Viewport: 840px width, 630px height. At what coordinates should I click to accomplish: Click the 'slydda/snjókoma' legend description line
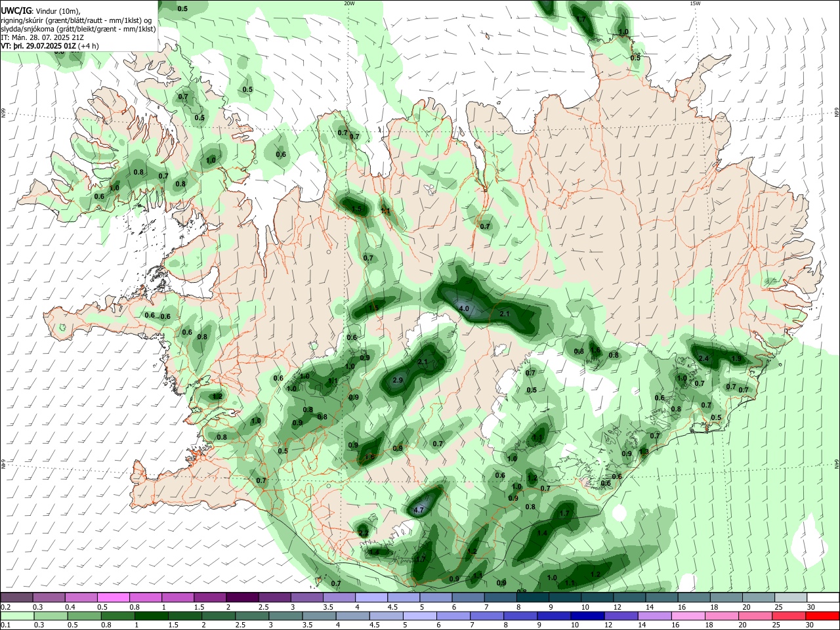click(x=79, y=29)
